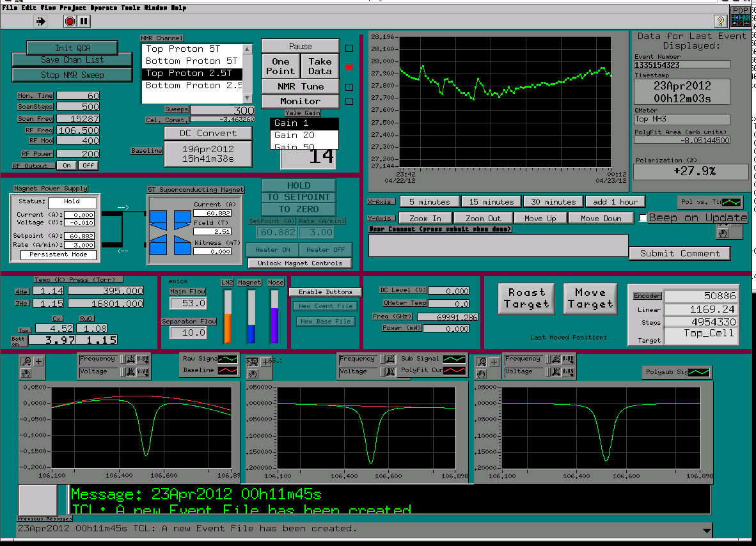The width and height of the screenshot is (756, 546).
Task: Expand the Previous Messages dropdown arrow
Action: click(707, 530)
